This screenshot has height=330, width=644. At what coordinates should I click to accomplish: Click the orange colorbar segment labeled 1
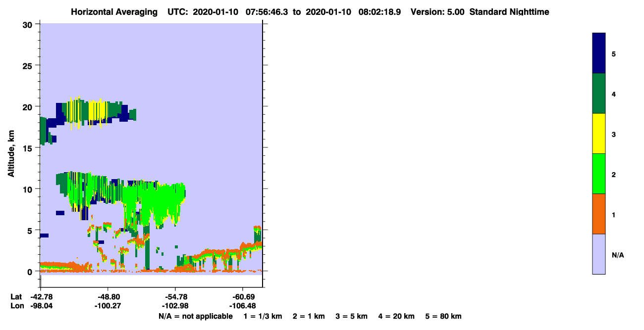pos(598,214)
